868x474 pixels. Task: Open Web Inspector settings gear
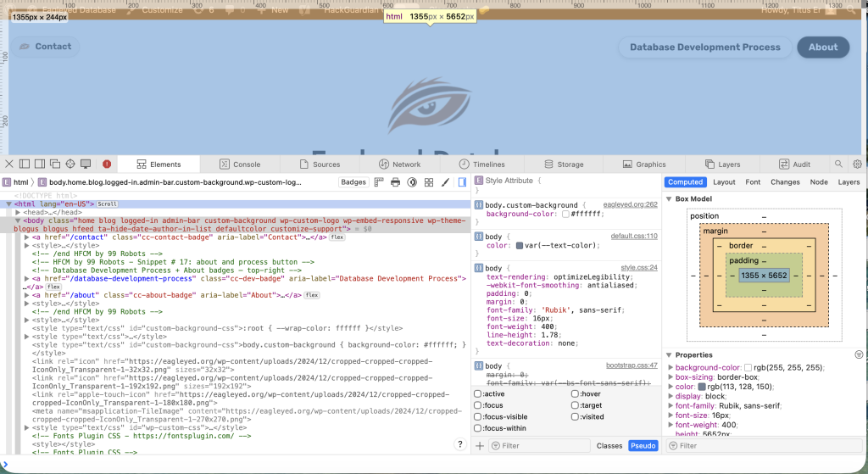[x=857, y=164]
